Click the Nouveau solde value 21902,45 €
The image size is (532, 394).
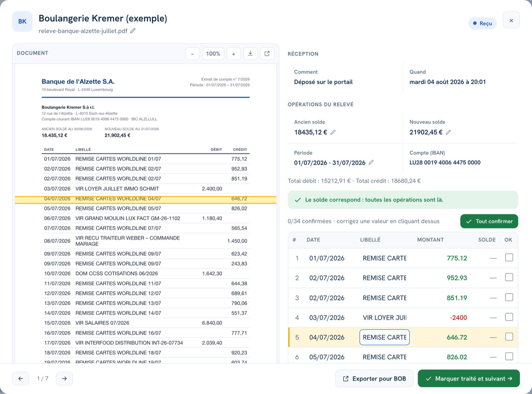[426, 132]
